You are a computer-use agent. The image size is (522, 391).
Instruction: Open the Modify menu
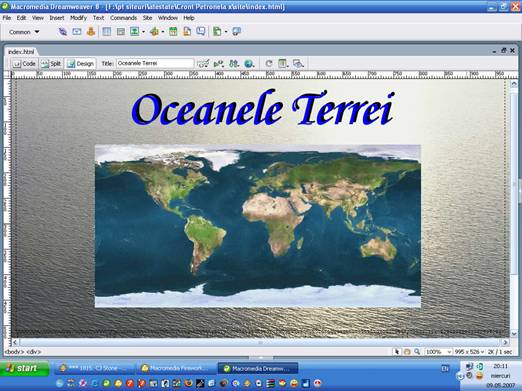[x=78, y=18]
